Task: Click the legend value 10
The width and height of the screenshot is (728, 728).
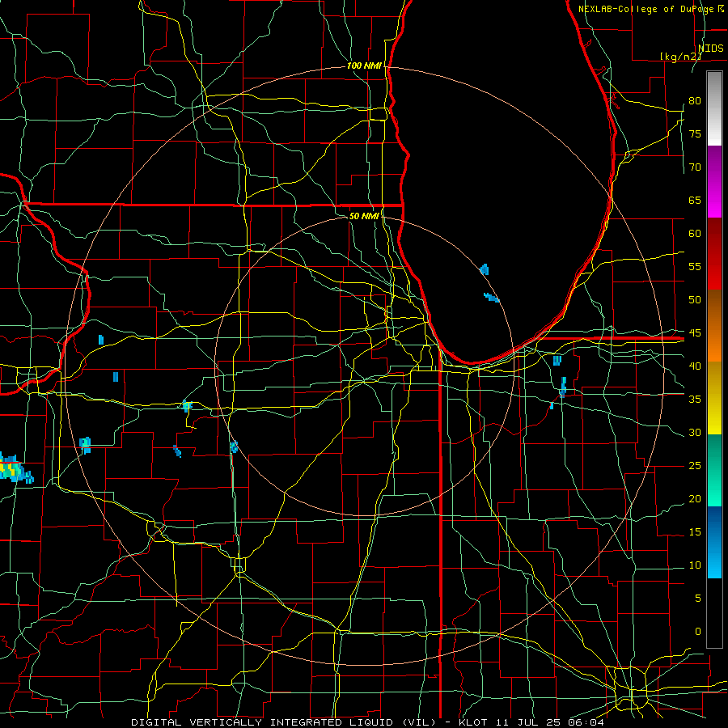Action: tap(695, 565)
